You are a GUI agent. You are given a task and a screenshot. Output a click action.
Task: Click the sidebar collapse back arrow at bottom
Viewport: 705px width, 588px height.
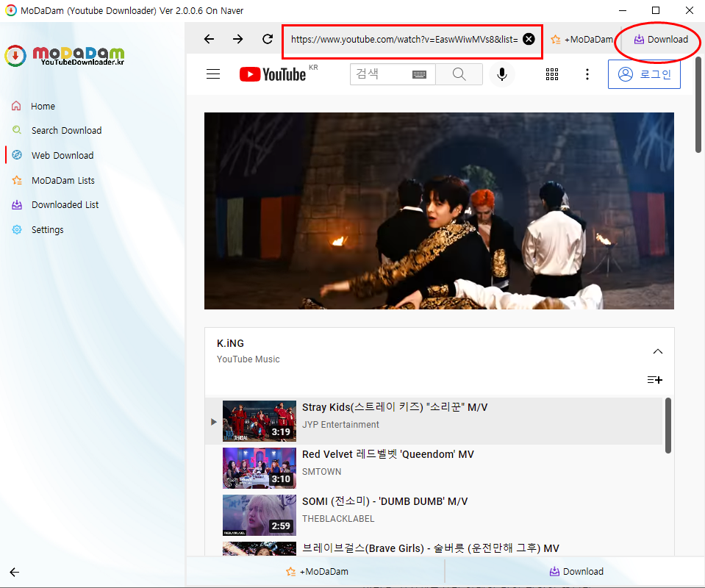click(15, 572)
